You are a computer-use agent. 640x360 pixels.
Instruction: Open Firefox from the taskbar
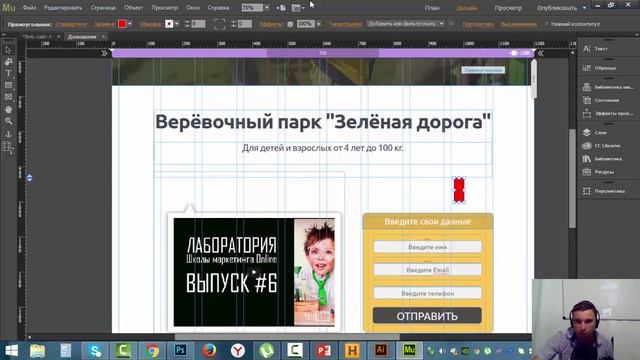209,350
